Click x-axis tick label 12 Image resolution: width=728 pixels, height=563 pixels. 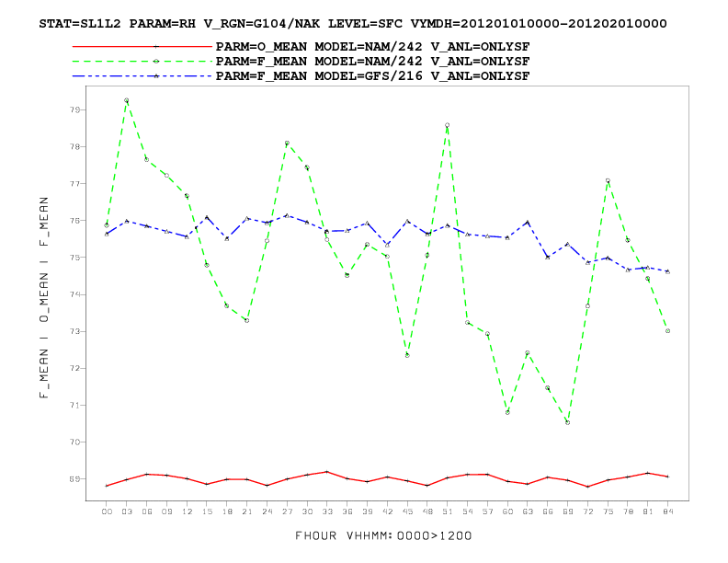point(187,511)
